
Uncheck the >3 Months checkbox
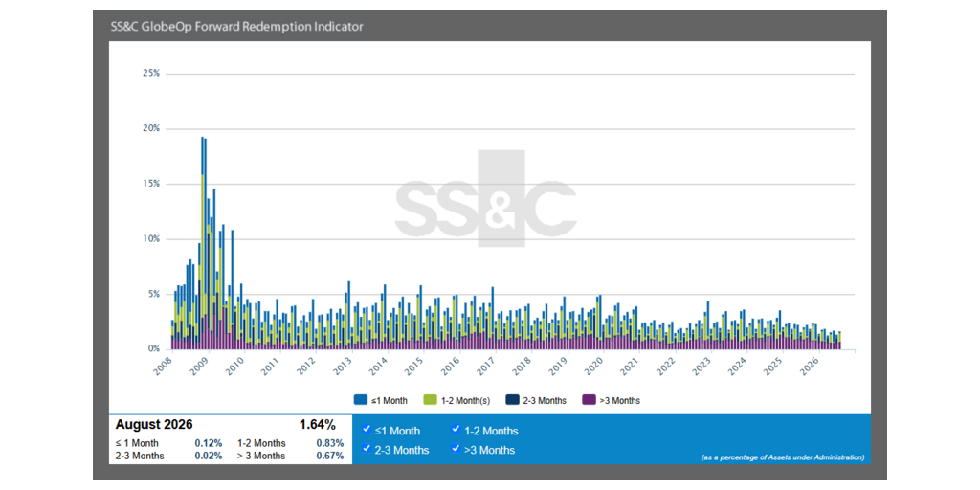(456, 448)
